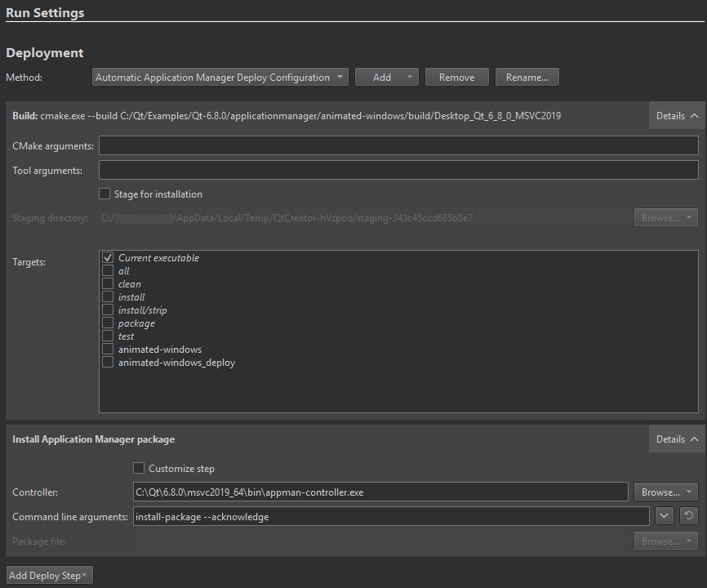The width and height of the screenshot is (707, 588).
Task: Click the Rename... button
Action: point(527,78)
